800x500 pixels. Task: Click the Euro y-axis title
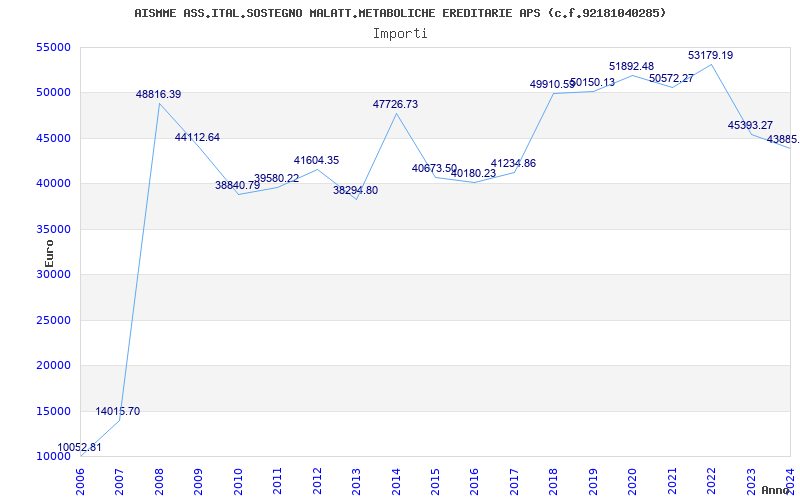tap(49, 253)
